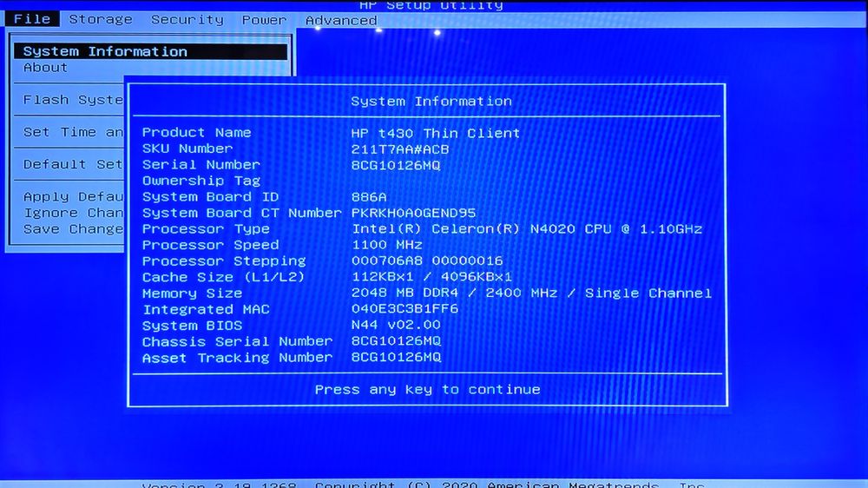The image size is (868, 488).
Task: Click the Intel Celeron N4020 CPU value
Action: click(x=527, y=228)
